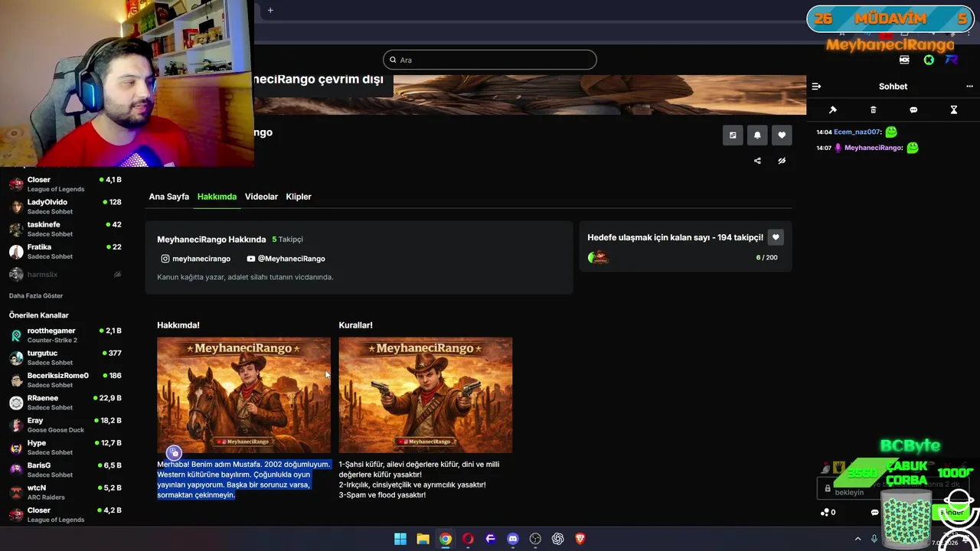980x551 pixels.
Task: Open the meyhanecirango Instagram link
Action: pyautogui.click(x=195, y=259)
